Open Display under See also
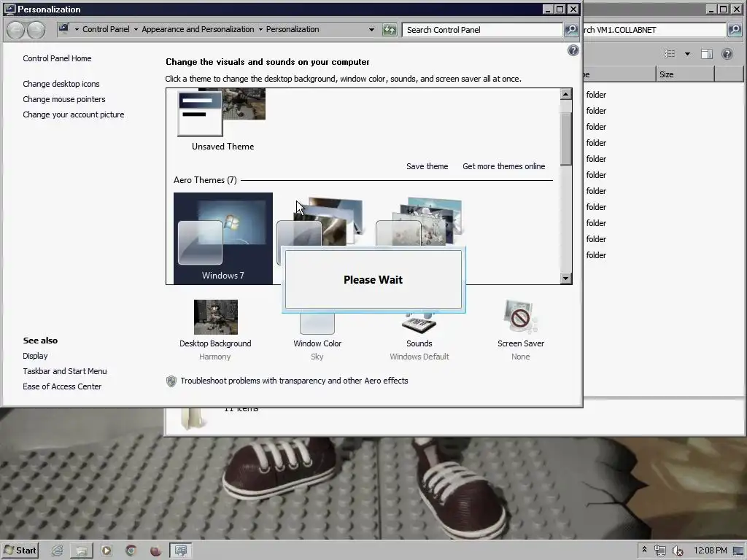 35,356
